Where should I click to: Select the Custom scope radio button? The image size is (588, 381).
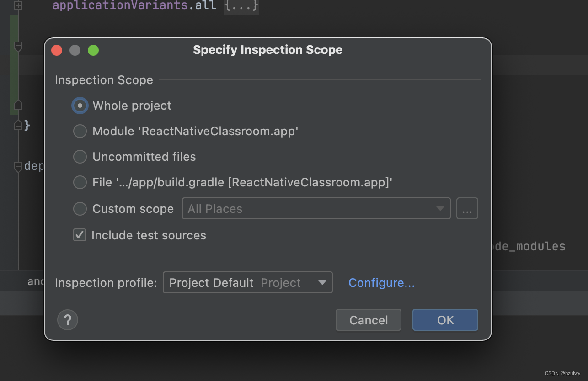point(80,209)
